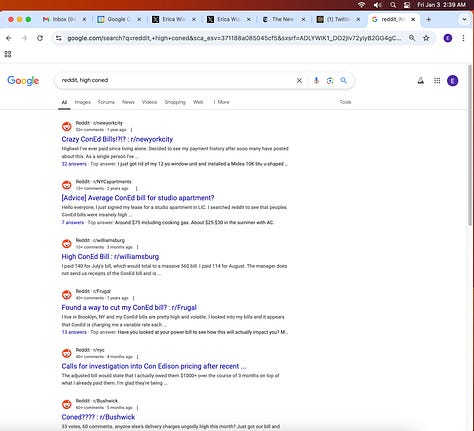Click the 13 answers link
The width and height of the screenshot is (474, 431).
click(x=74, y=332)
